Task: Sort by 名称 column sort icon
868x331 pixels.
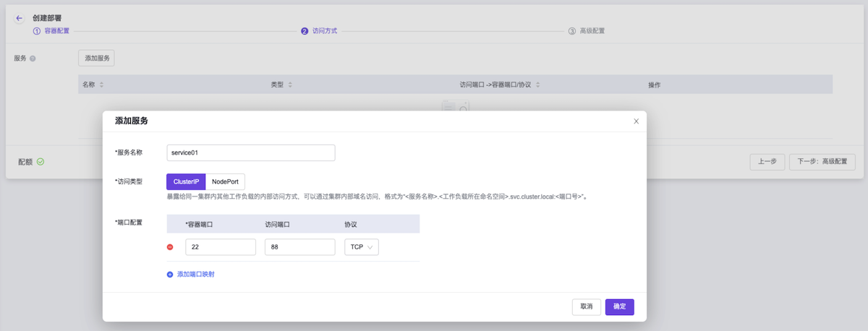Action: [x=101, y=85]
